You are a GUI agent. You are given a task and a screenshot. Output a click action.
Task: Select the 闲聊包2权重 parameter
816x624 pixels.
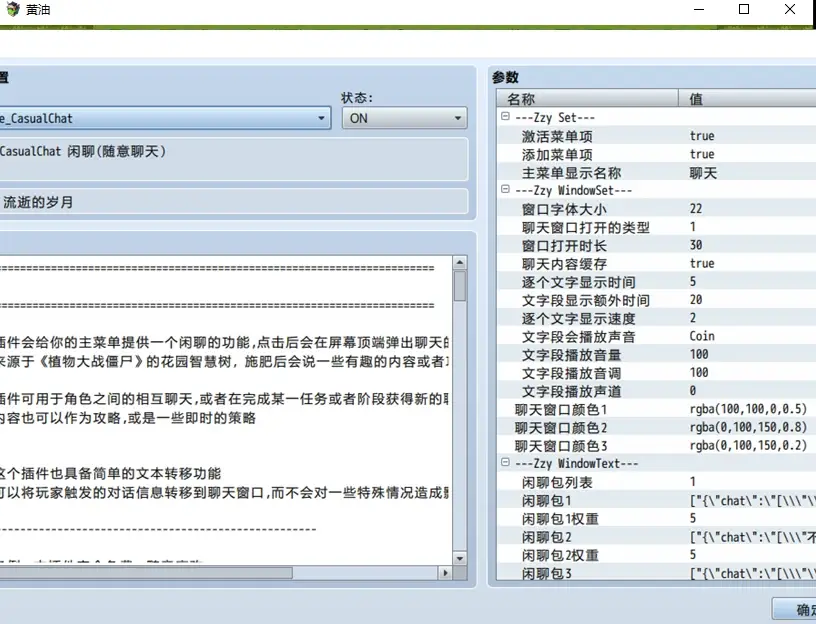tap(657, 555)
